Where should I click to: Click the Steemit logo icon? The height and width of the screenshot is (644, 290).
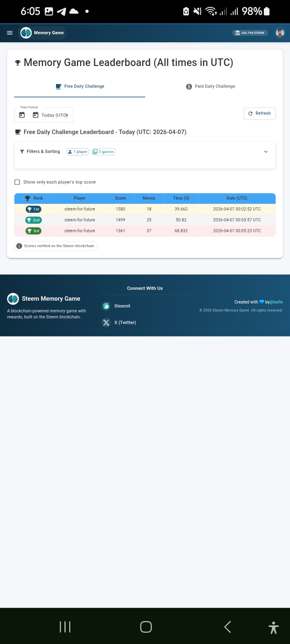coord(106,306)
